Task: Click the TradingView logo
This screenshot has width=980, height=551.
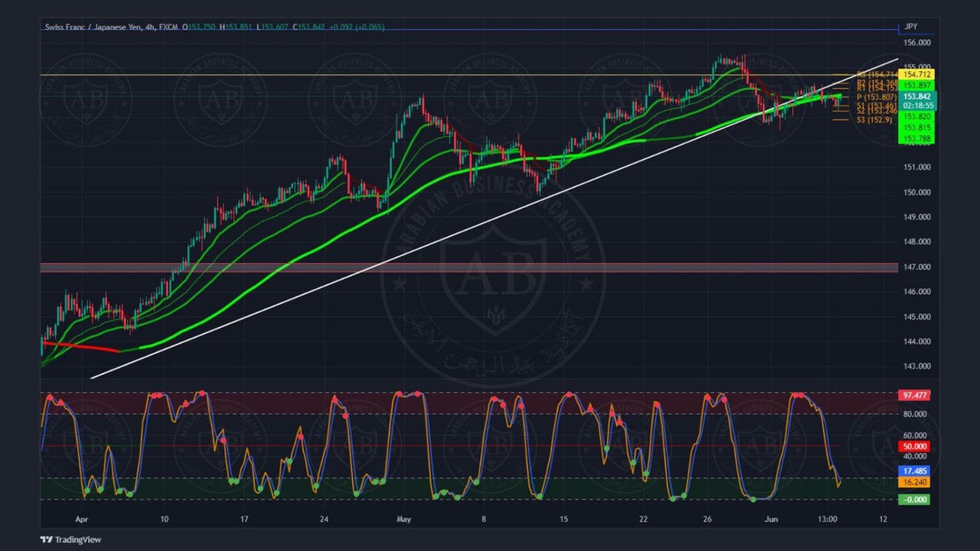Action: click(x=71, y=539)
